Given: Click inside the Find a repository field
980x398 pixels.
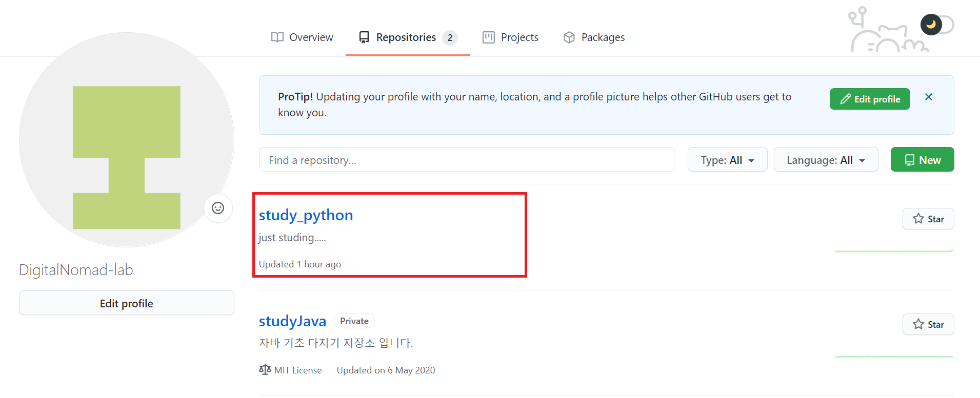Looking at the screenshot, I should (x=466, y=160).
